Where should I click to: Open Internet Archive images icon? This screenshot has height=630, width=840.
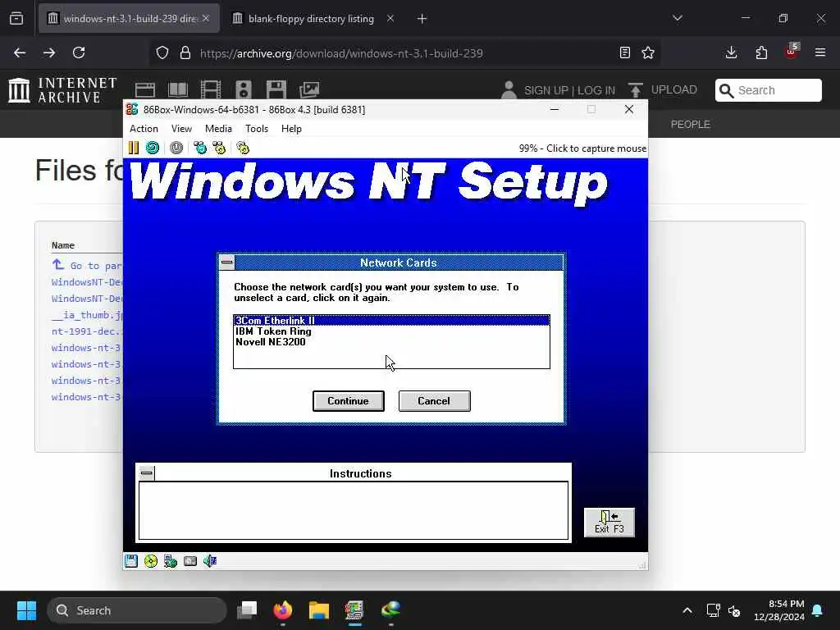tap(309, 89)
